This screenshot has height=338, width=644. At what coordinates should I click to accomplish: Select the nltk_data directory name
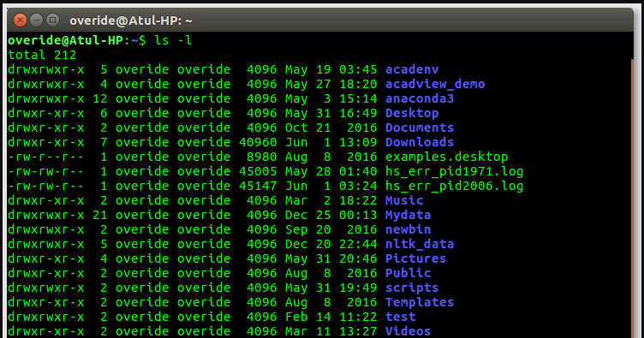420,244
